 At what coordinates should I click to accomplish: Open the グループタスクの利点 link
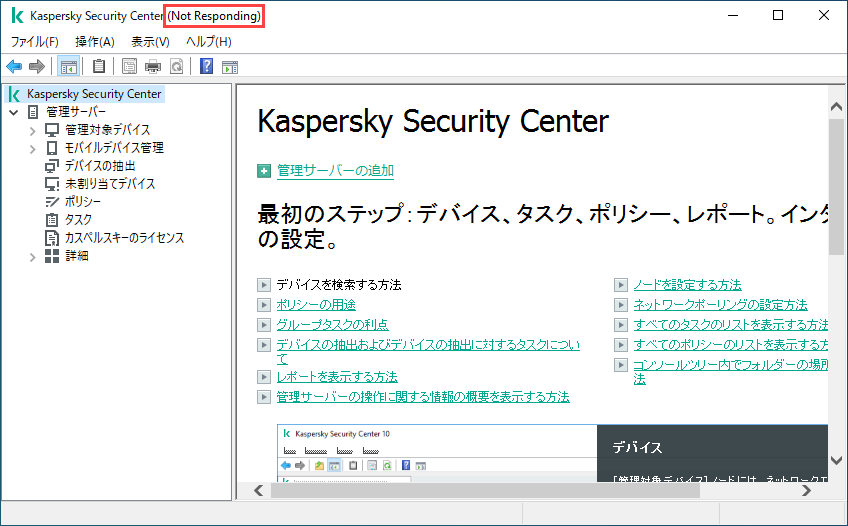pos(332,325)
